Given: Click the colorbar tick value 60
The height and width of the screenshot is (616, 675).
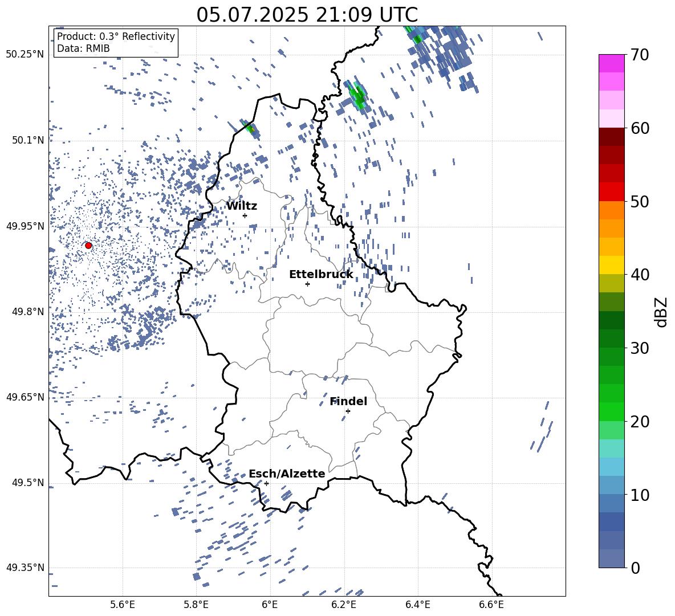Looking at the screenshot, I should tap(640, 128).
